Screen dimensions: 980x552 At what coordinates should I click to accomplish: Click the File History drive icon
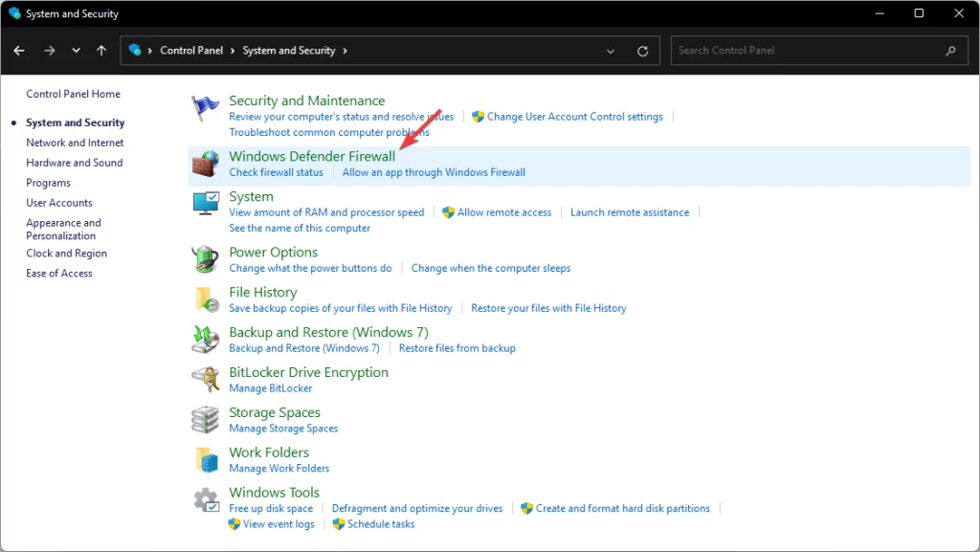(x=204, y=298)
